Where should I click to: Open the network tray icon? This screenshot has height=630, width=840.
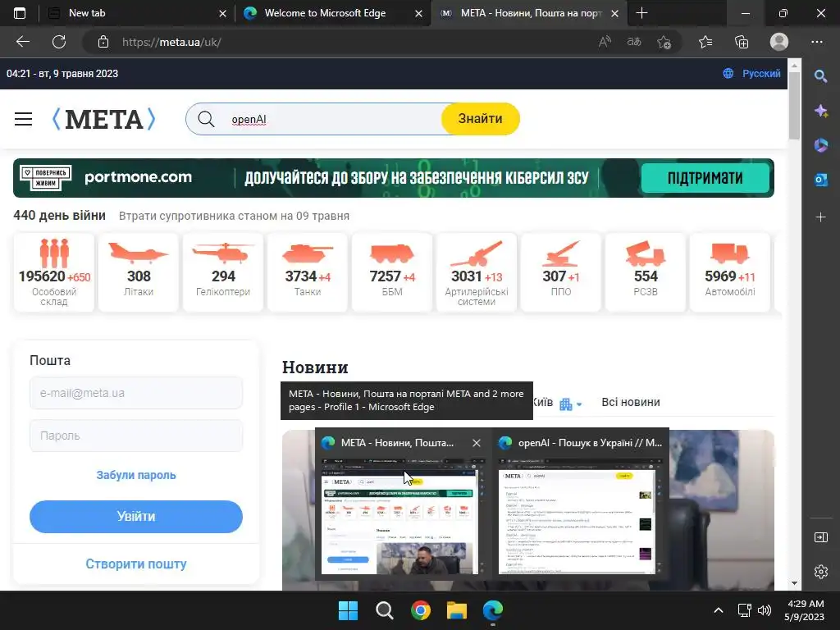point(744,610)
